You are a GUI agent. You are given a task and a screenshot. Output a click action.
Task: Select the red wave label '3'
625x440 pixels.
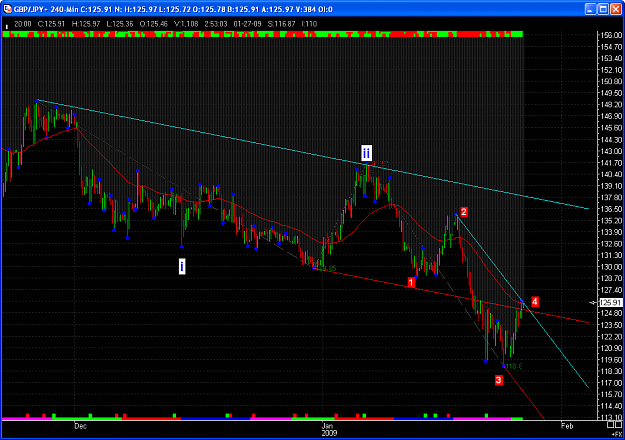tap(498, 380)
